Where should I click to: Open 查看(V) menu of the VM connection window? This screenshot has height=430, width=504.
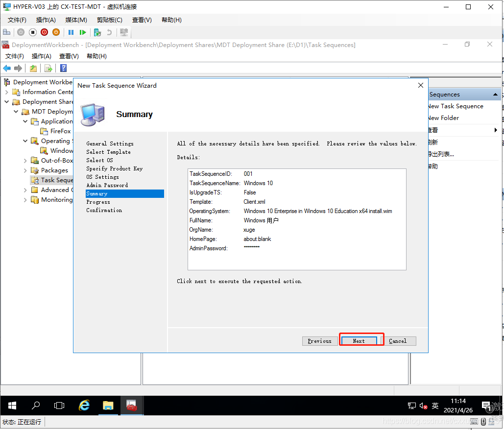(x=142, y=20)
